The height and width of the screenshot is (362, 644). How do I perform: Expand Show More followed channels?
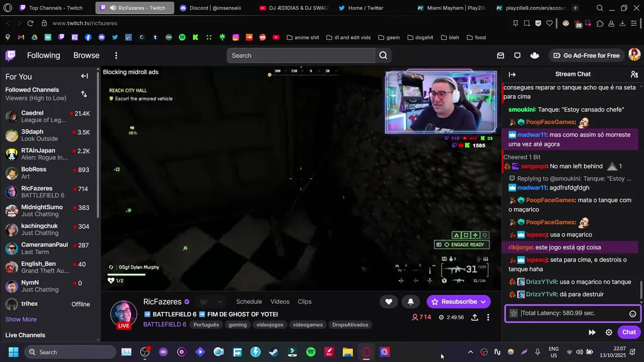(x=21, y=319)
